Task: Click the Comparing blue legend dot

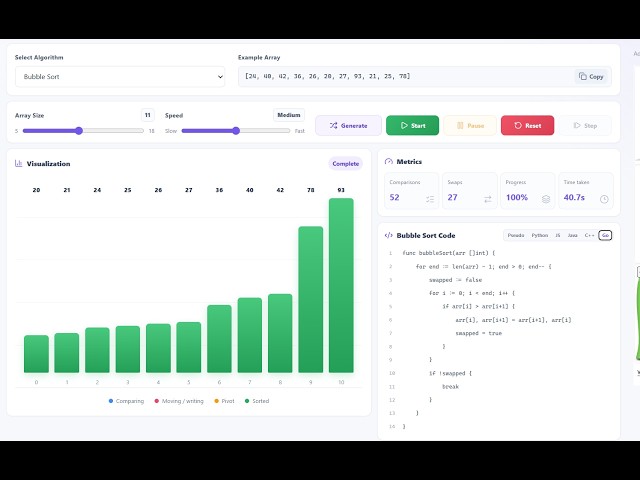Action: coord(111,401)
